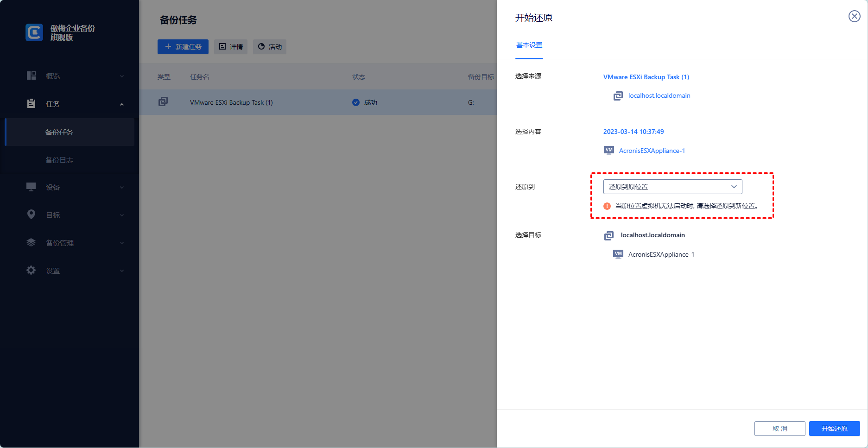The height and width of the screenshot is (448, 868).
Task: Close the restore panel with X icon
Action: pyautogui.click(x=855, y=16)
